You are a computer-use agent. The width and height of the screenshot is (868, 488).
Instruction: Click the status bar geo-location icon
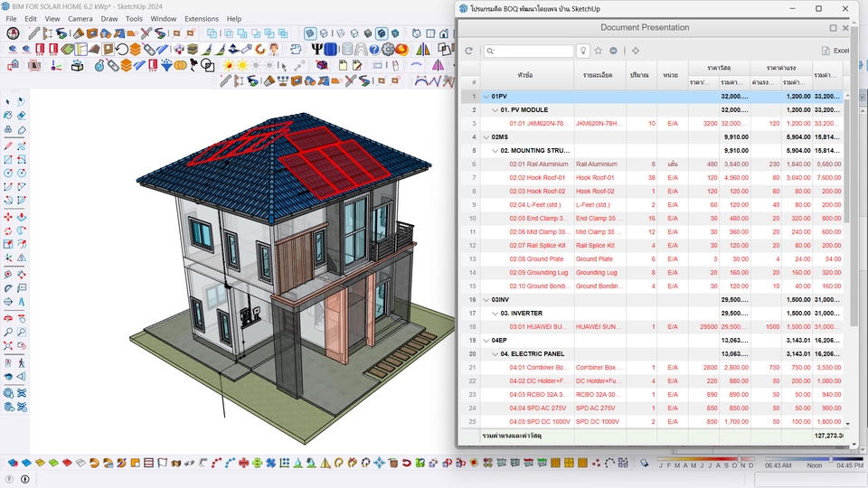(x=9, y=479)
